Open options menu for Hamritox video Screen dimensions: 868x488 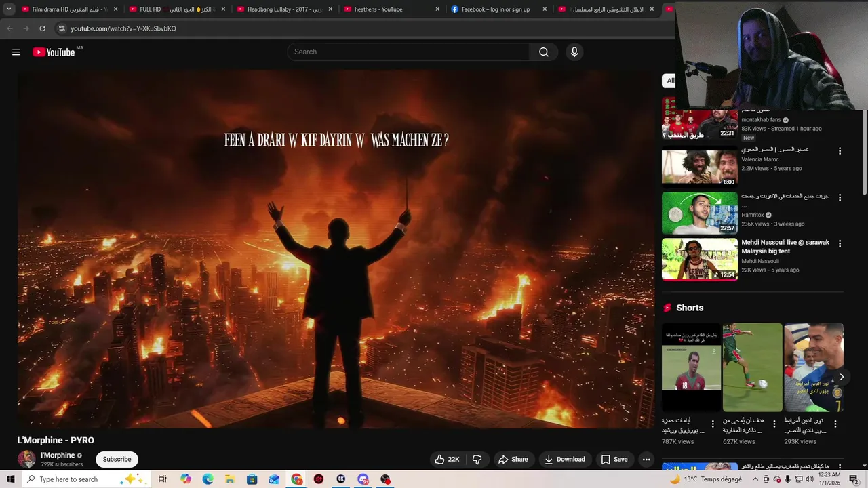click(840, 198)
